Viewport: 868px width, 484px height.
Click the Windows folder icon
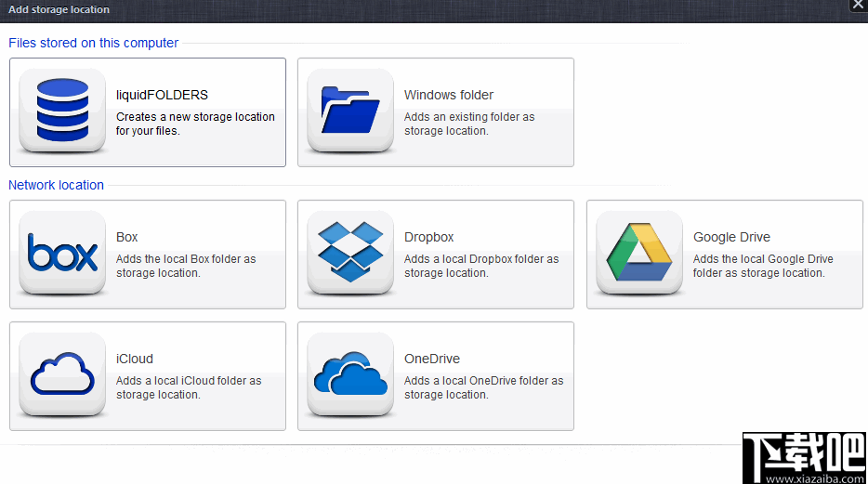click(x=350, y=110)
